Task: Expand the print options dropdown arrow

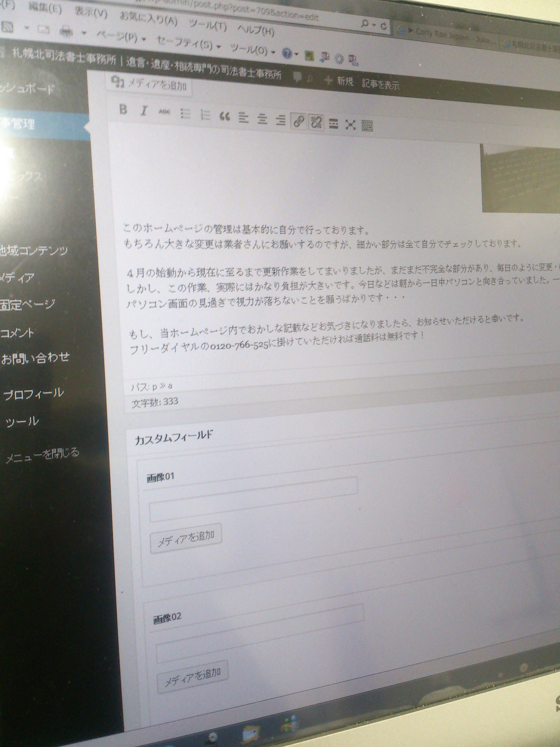Action: coord(84,33)
